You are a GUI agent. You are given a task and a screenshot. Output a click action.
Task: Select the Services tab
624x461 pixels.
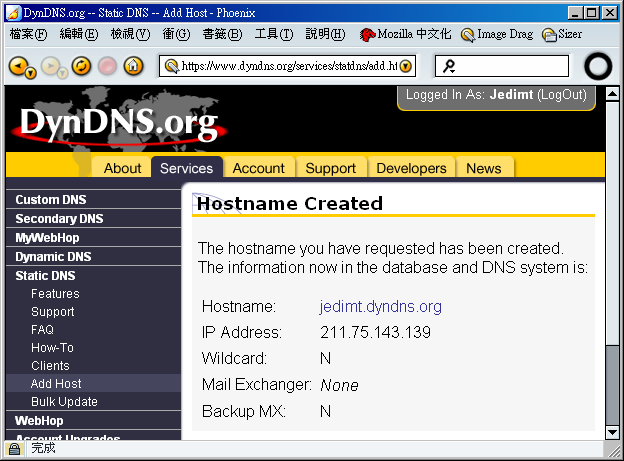coord(186,168)
